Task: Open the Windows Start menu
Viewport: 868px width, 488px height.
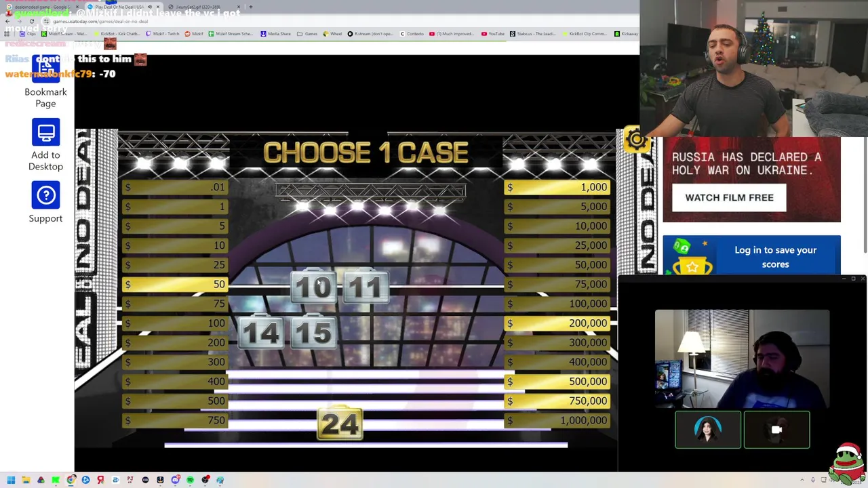Action: click(11, 480)
